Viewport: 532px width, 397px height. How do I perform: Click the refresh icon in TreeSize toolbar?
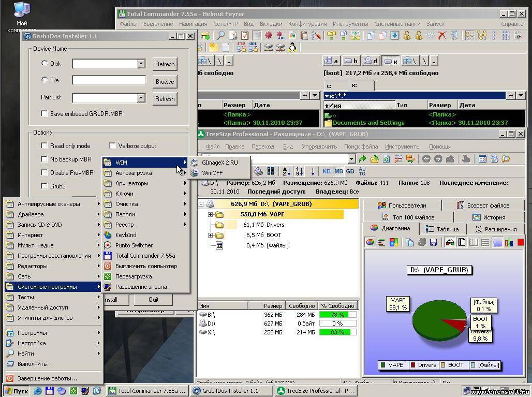386,159
